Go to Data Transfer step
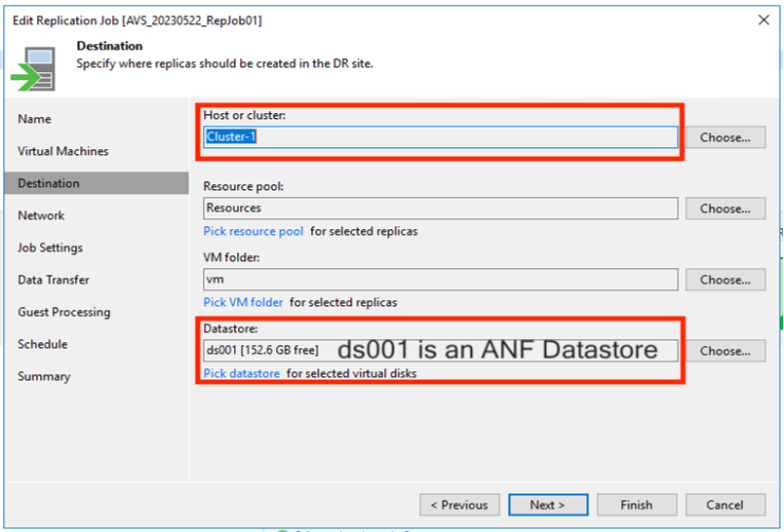 click(x=54, y=280)
